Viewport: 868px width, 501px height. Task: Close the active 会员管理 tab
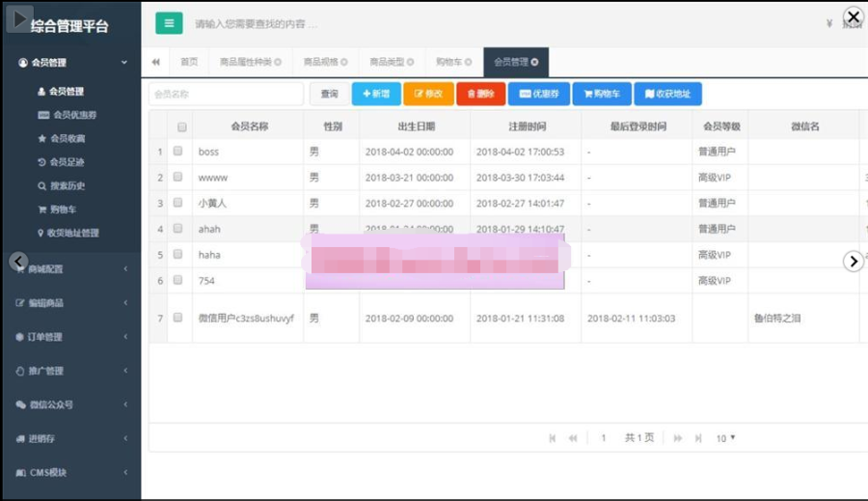(x=534, y=62)
